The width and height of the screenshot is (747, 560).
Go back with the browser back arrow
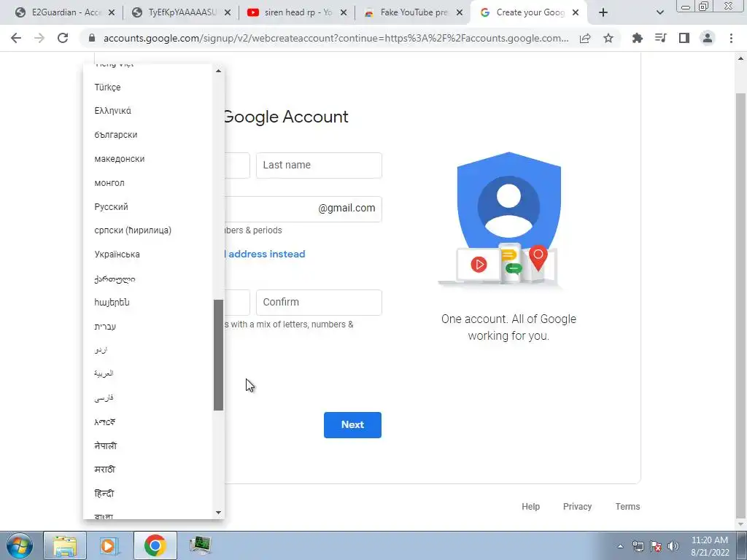point(16,38)
